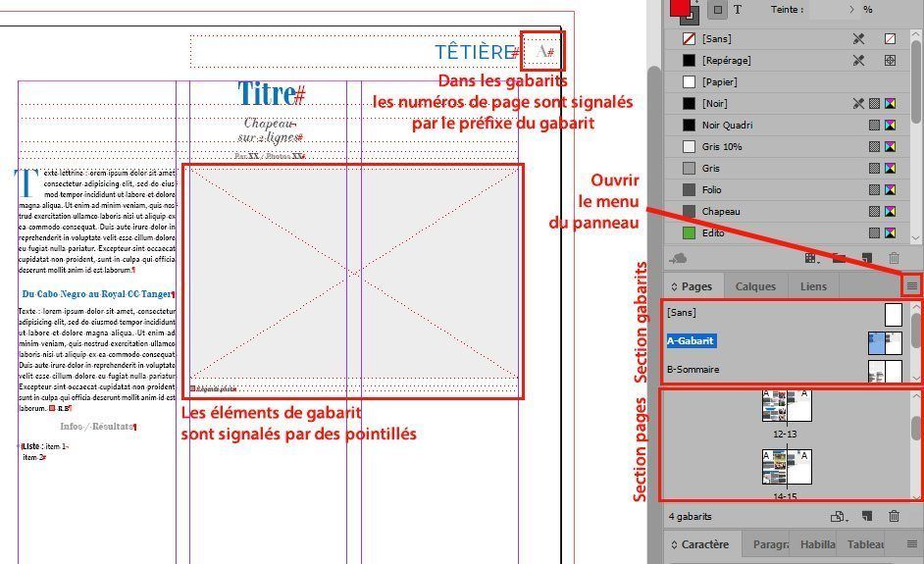Click the create new page icon
Viewport: 924px width, 564px height.
point(867,516)
